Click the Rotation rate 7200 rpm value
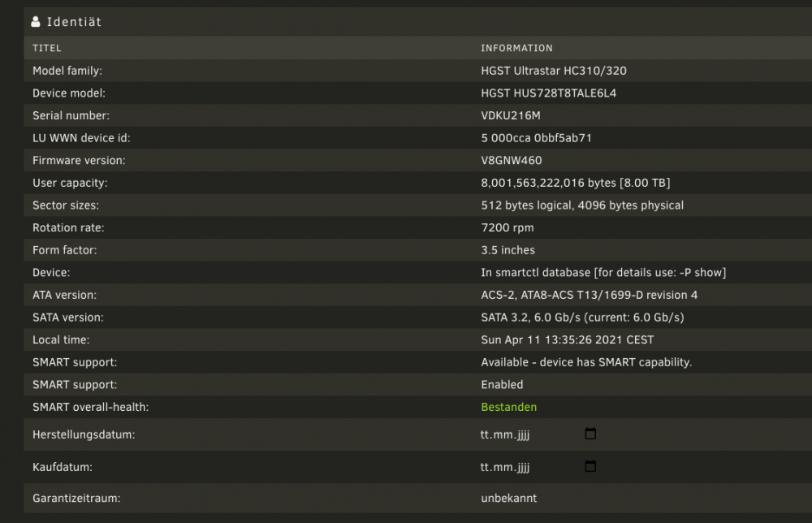Image resolution: width=812 pixels, height=523 pixels. [x=508, y=228]
